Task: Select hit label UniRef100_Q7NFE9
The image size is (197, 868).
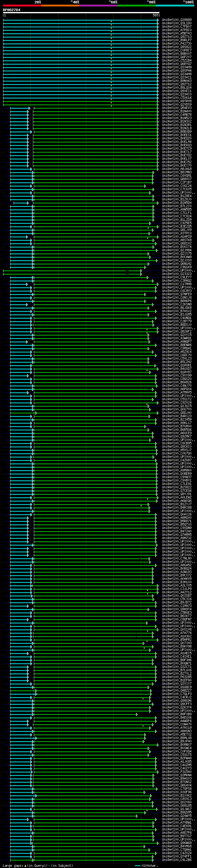Action: click(x=176, y=294)
